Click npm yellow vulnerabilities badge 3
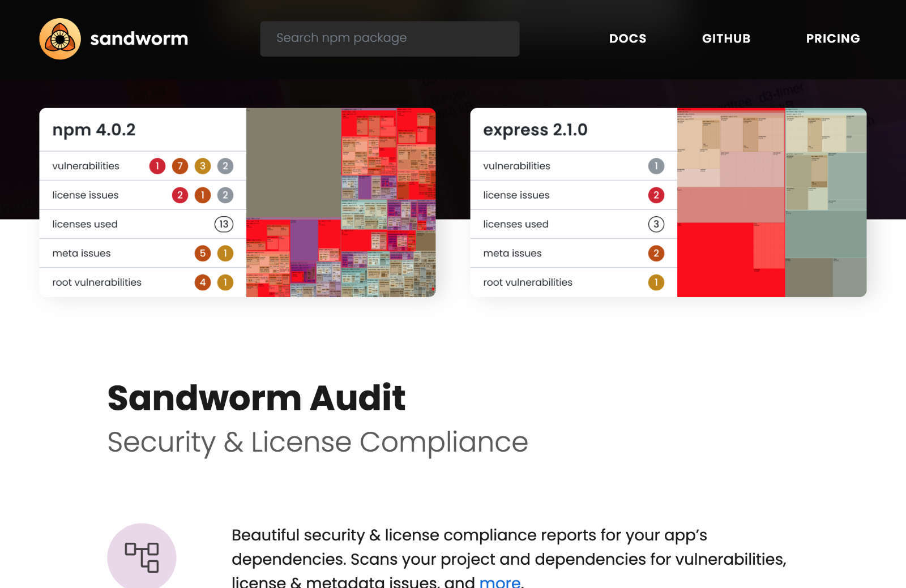The height and width of the screenshot is (588, 906). pos(203,166)
